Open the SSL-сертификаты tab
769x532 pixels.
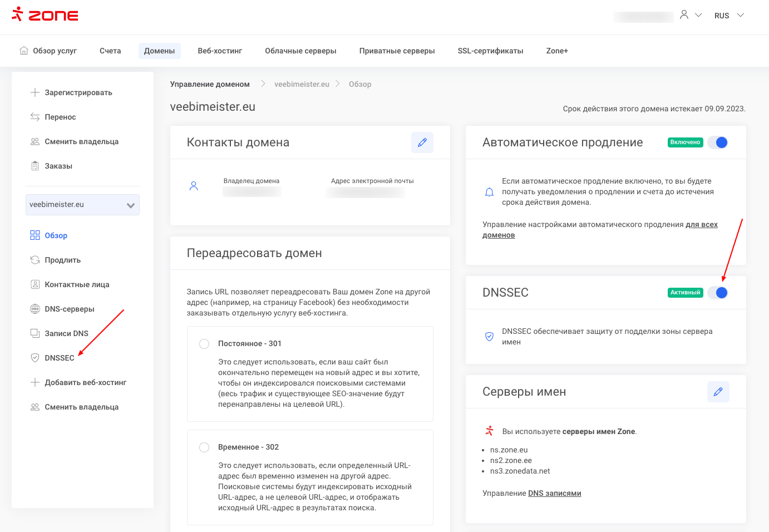(x=490, y=51)
